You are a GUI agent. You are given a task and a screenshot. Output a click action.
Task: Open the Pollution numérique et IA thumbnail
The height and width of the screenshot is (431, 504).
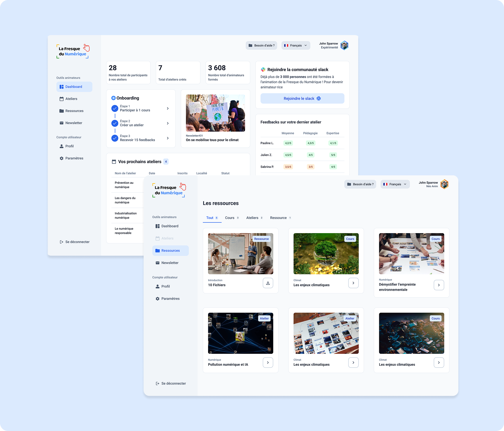240,333
